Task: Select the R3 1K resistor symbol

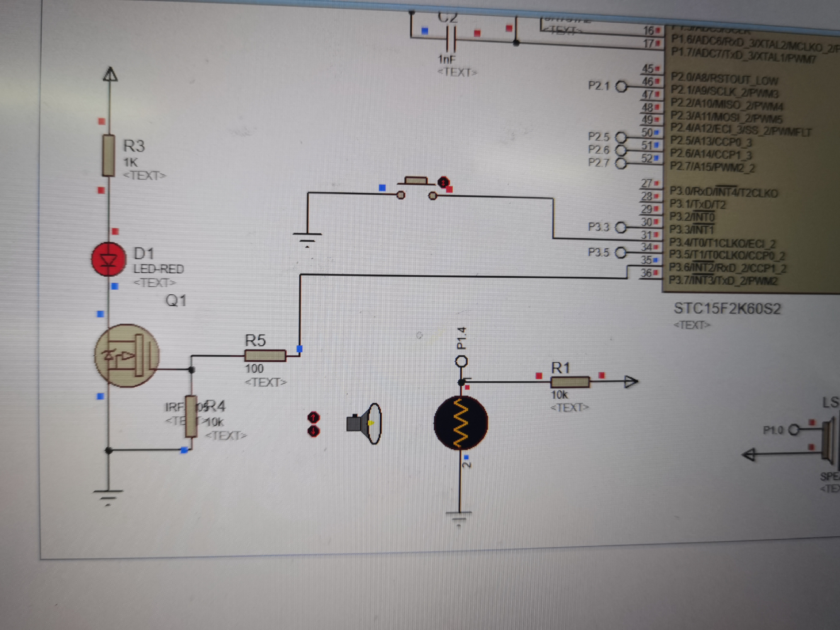Action: (108, 155)
